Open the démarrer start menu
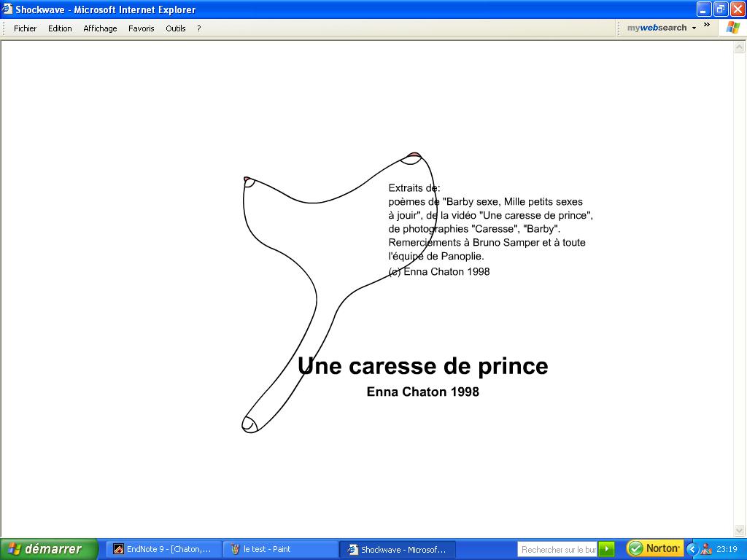747x560 pixels. 49,549
